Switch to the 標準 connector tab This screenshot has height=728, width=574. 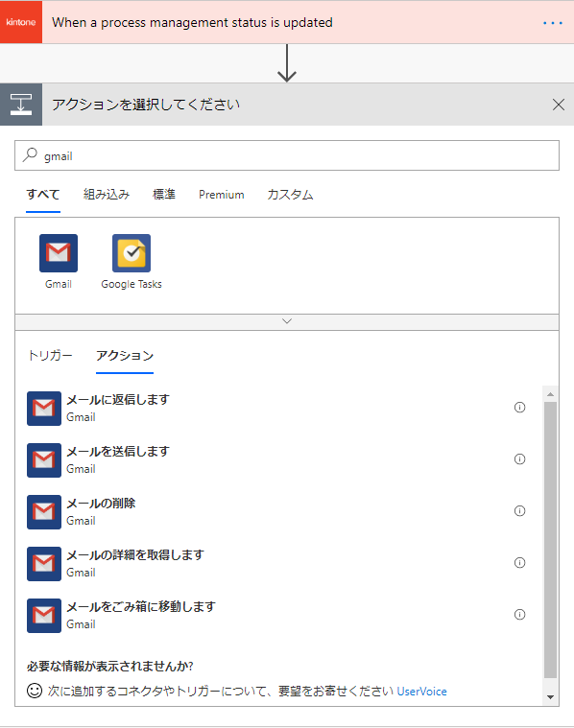(x=164, y=194)
